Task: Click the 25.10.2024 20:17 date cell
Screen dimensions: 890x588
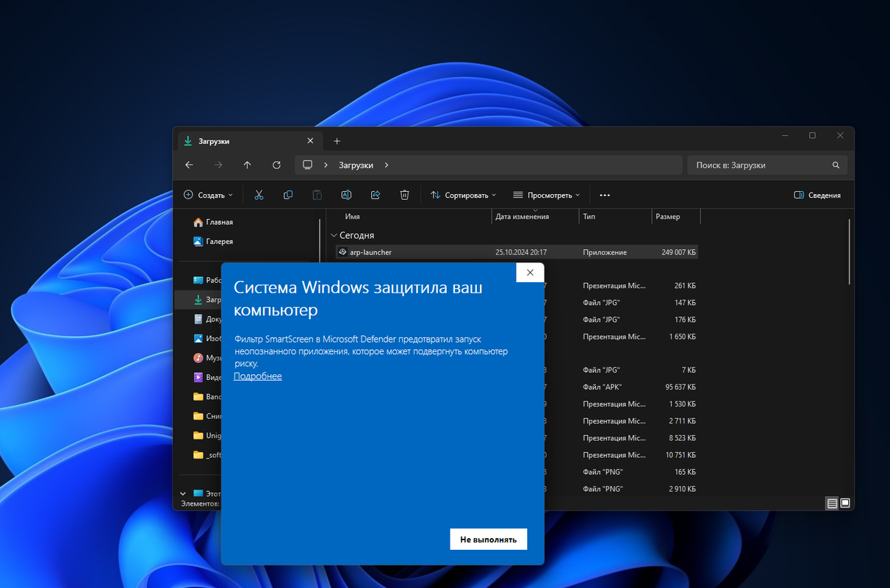Action: coord(521,252)
